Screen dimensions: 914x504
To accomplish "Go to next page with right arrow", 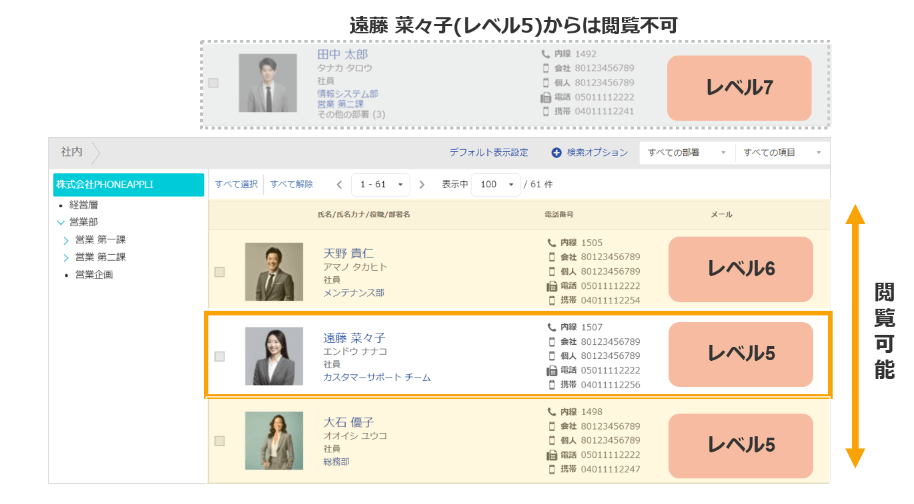I will 422,185.
